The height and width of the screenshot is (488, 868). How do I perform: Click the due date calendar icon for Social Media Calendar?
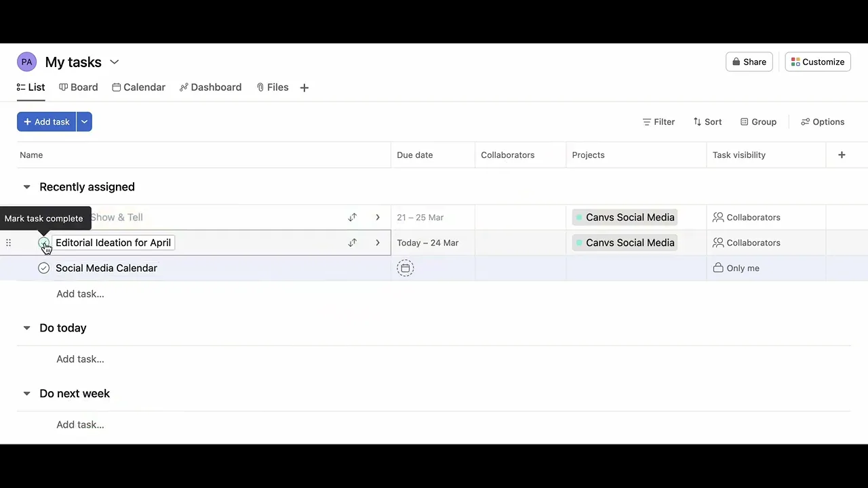point(406,268)
